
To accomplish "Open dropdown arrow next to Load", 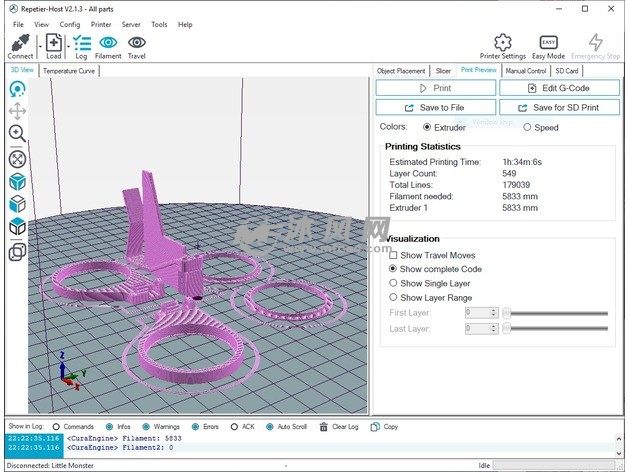I will tap(68, 45).
